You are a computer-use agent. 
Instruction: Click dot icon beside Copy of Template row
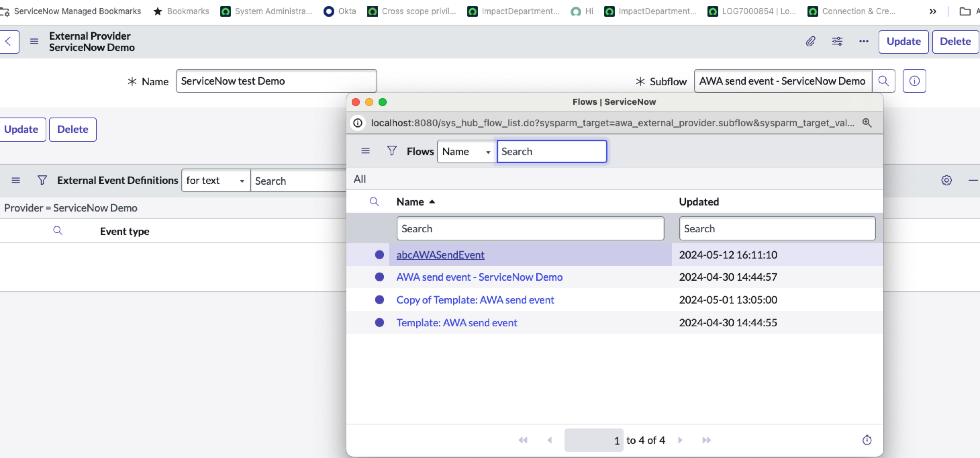379,300
